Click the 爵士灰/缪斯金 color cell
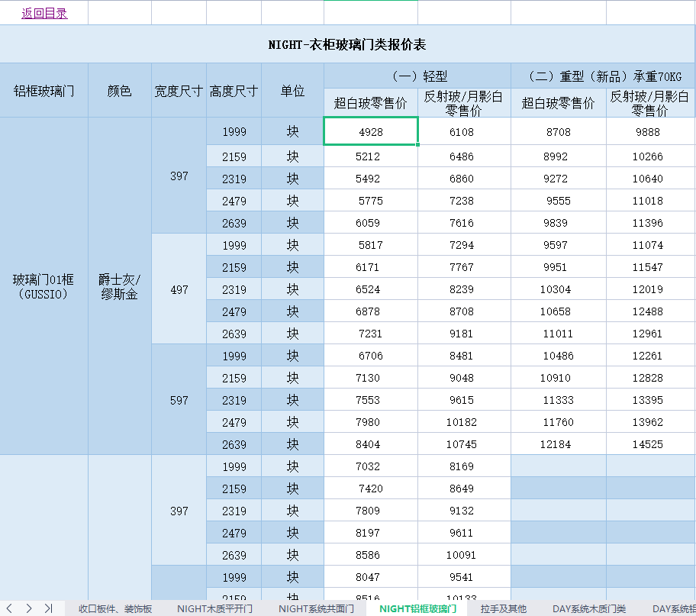 (x=120, y=286)
